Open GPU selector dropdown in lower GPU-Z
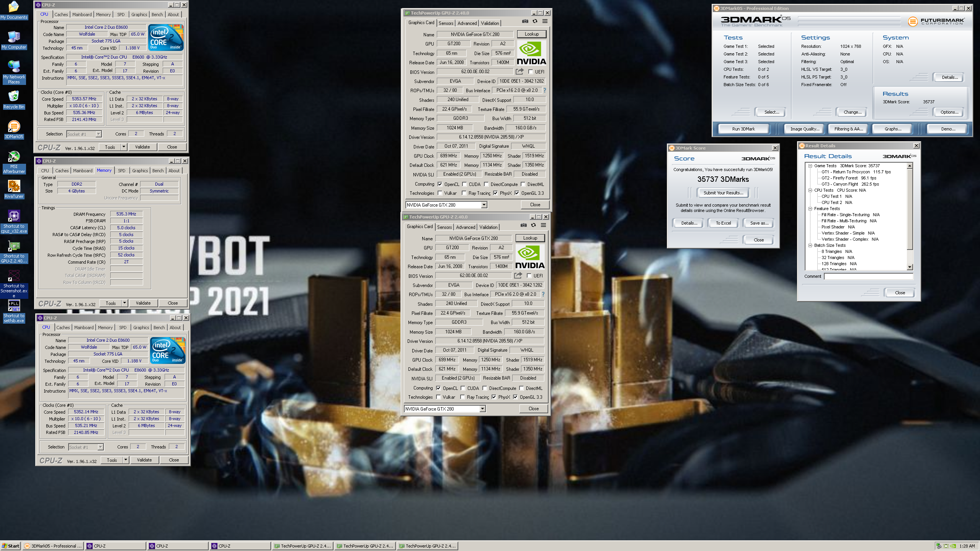980x551 pixels. (x=483, y=409)
